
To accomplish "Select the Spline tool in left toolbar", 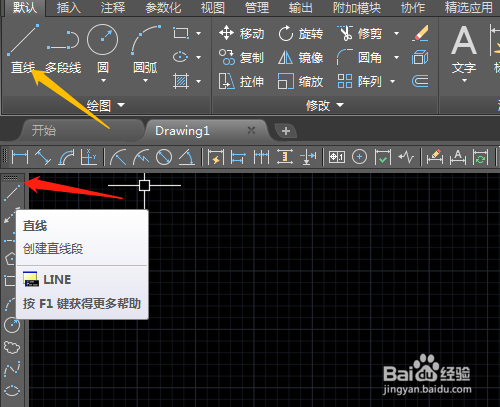I will coord(12,369).
